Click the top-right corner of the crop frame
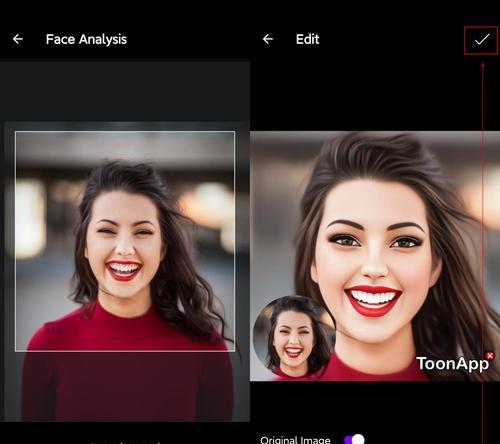 (x=235, y=132)
